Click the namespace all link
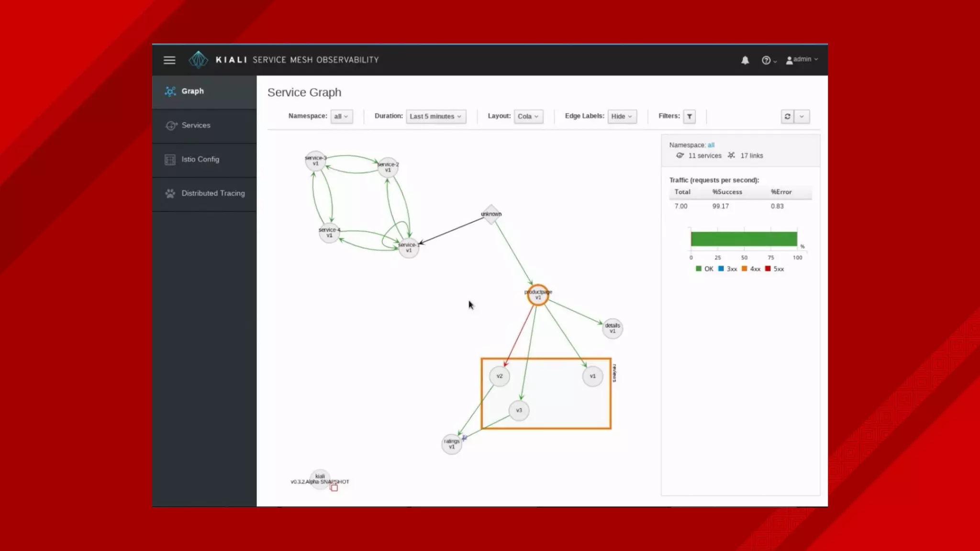Image resolution: width=980 pixels, height=551 pixels. pos(711,145)
